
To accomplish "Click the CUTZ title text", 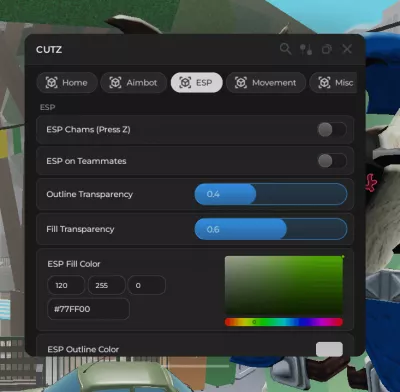I will point(49,50).
